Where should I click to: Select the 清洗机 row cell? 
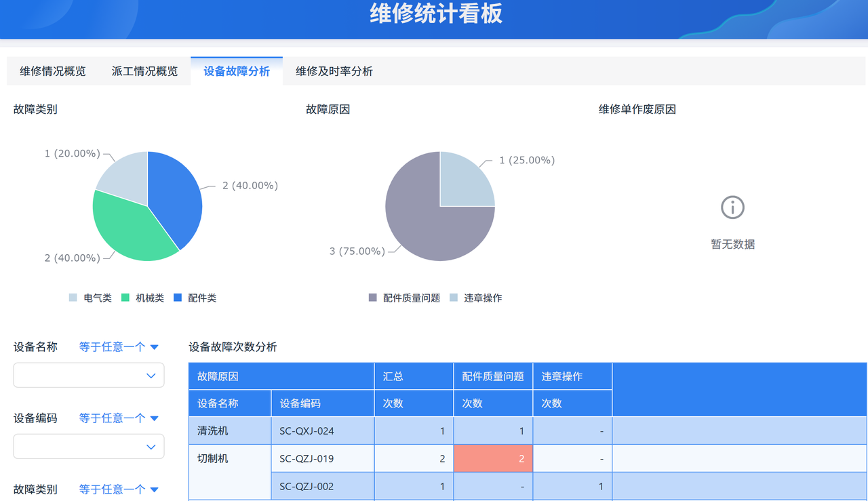tap(230, 431)
